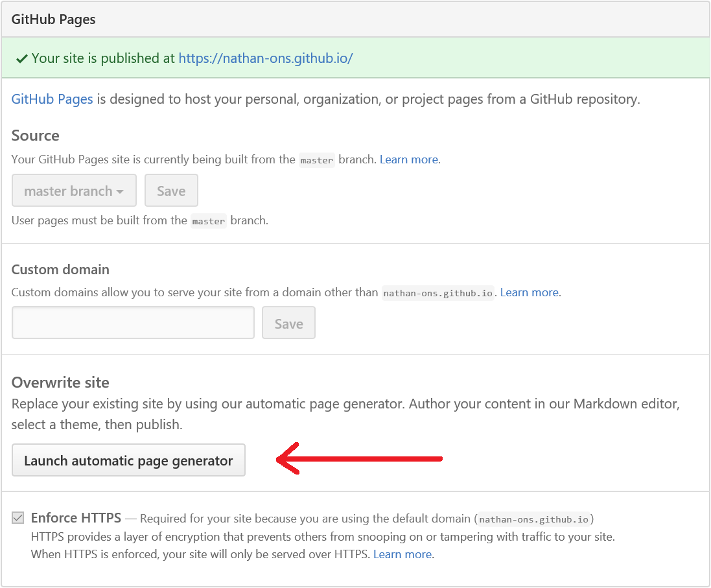711x588 pixels.
Task: Click the GitHub Pages documentation link
Action: [x=52, y=99]
